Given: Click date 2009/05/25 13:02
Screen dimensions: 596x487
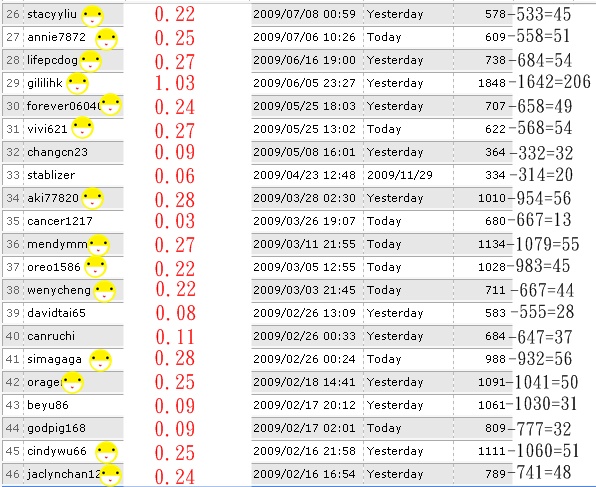Looking at the screenshot, I should [304, 129].
